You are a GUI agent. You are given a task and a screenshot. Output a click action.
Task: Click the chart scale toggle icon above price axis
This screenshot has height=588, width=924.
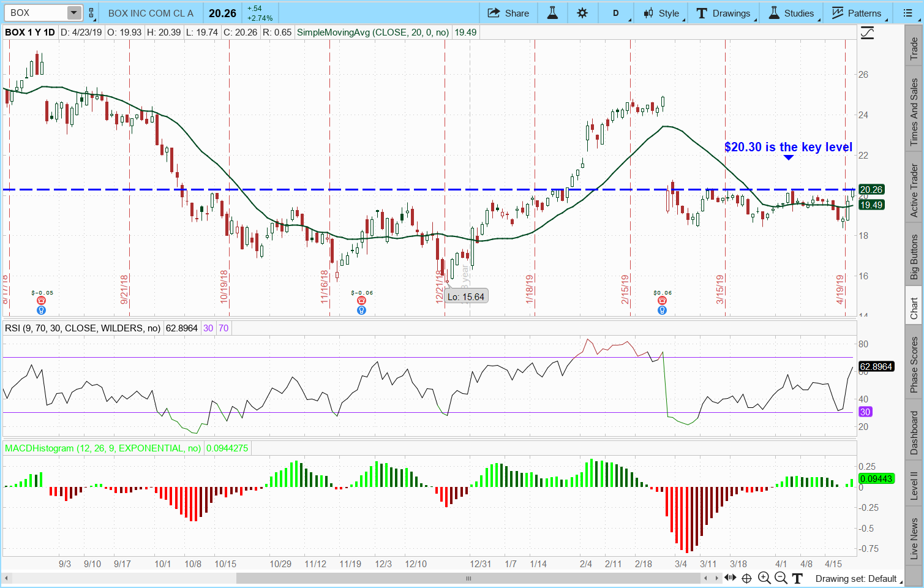coord(867,33)
